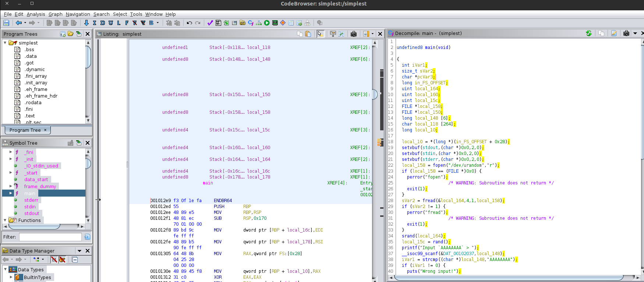Click the Save program toolbar icon
This screenshot has height=282, width=644.
pos(6,23)
